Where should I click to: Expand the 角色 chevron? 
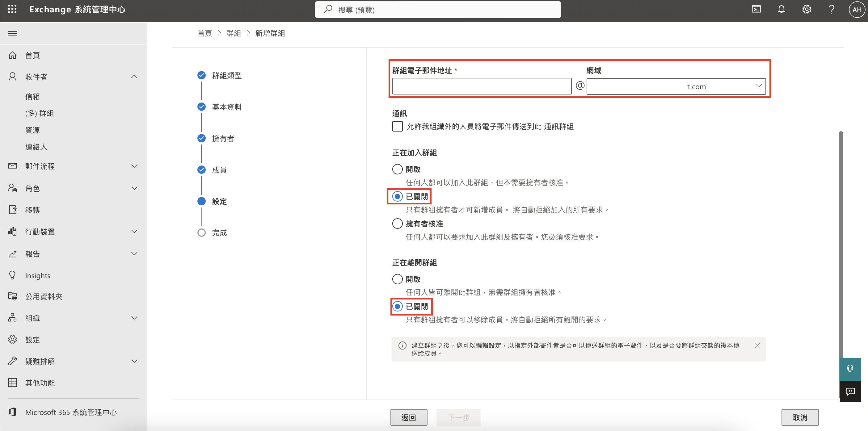(x=134, y=188)
